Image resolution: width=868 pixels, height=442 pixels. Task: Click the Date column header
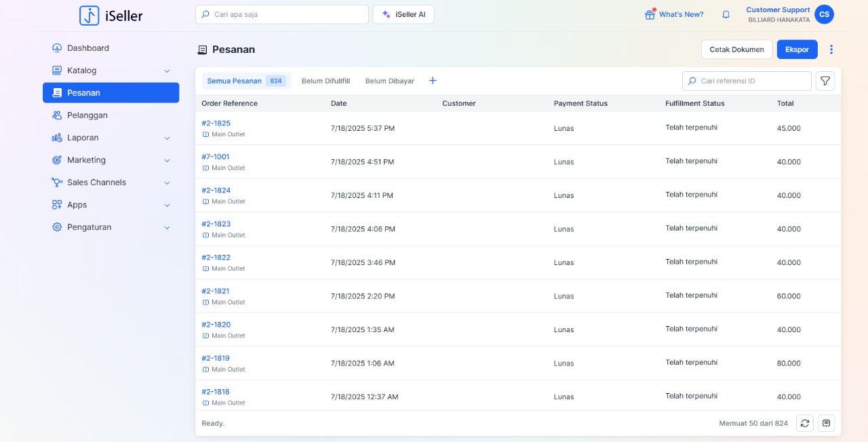coord(338,104)
